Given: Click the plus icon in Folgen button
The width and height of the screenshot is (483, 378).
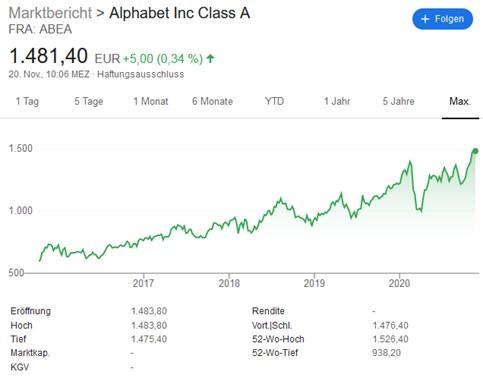Looking at the screenshot, I should [x=425, y=19].
